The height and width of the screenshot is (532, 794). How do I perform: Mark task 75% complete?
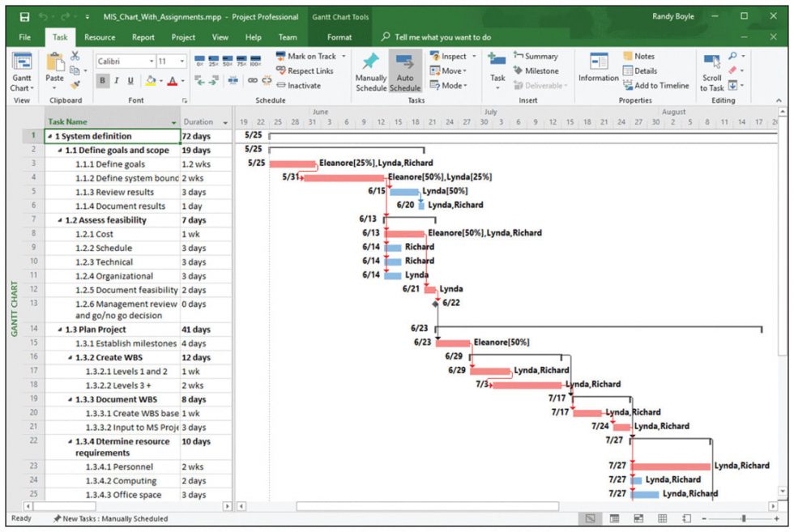[241, 60]
